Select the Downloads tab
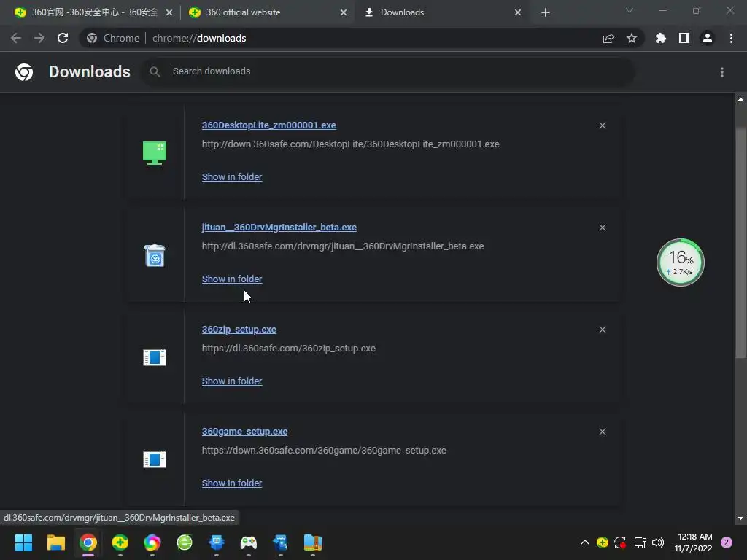Viewport: 747px width, 560px height. point(443,12)
